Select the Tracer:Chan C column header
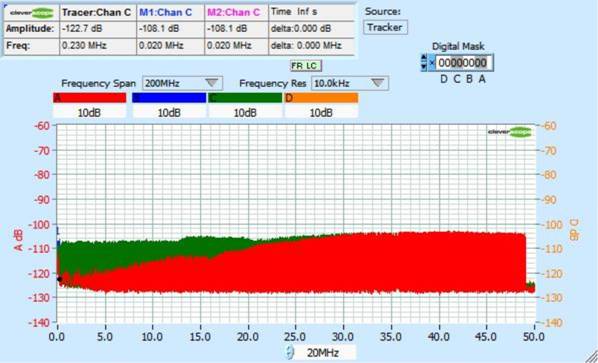Screen dimensions: 598x363 [97, 12]
